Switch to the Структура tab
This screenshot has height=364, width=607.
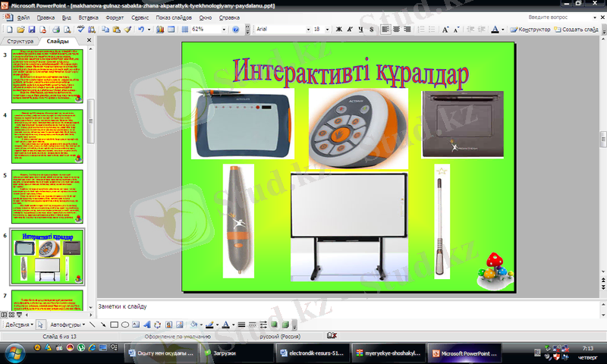(x=20, y=40)
